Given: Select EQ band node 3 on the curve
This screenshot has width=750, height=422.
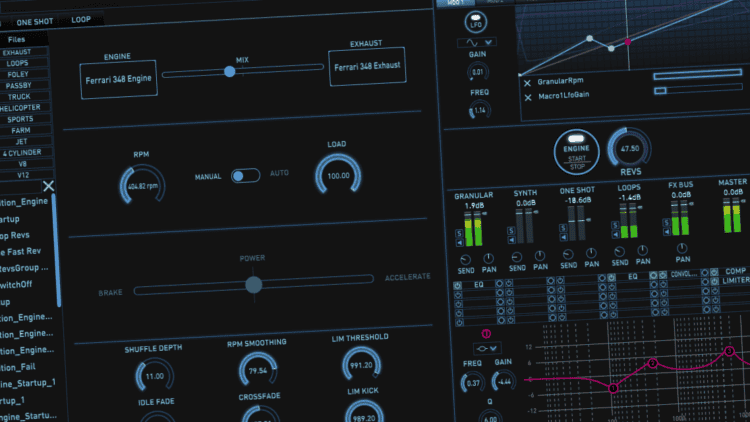Looking at the screenshot, I should click(729, 351).
